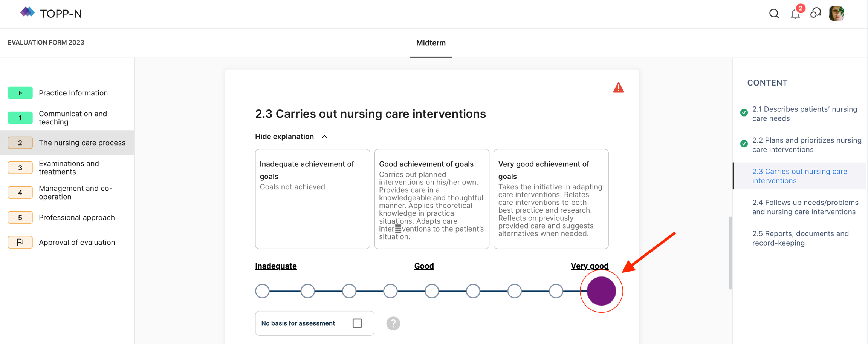Click the Hide explanation link
Screen dimensions: 868x344
tap(284, 137)
